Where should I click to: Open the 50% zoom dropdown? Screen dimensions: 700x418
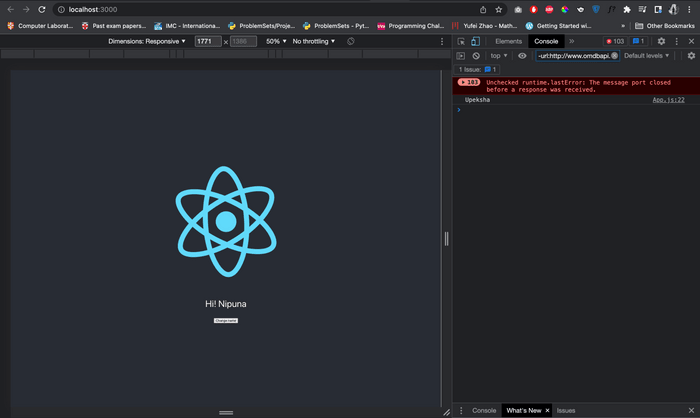tap(276, 41)
